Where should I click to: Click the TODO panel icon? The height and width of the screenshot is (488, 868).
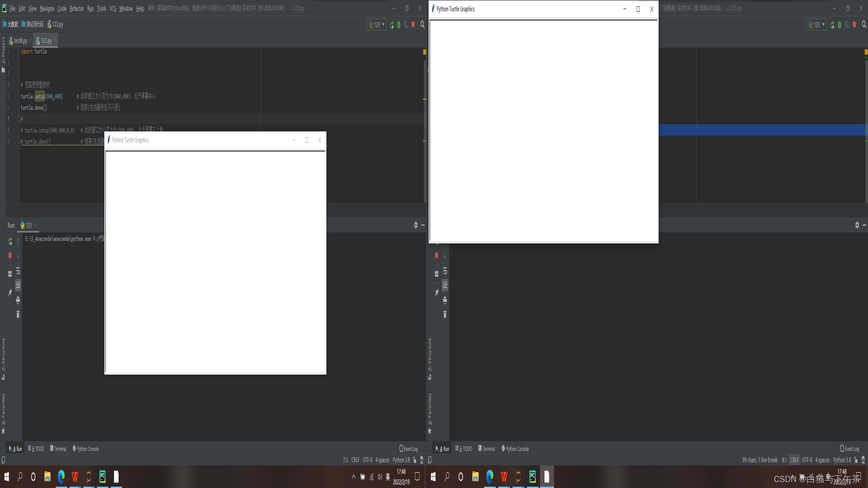38,449
